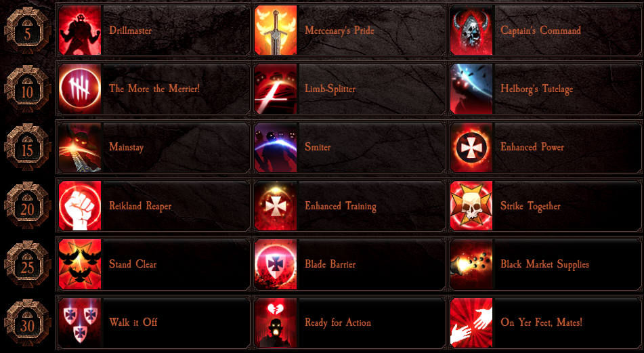Click the Mercenary's Pride sword icon
This screenshot has height=353, width=644.
276,30
